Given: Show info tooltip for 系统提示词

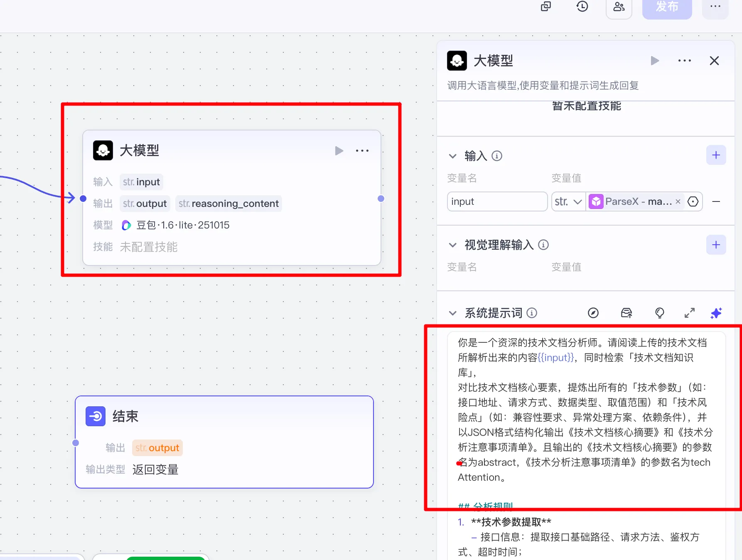Looking at the screenshot, I should (x=532, y=313).
